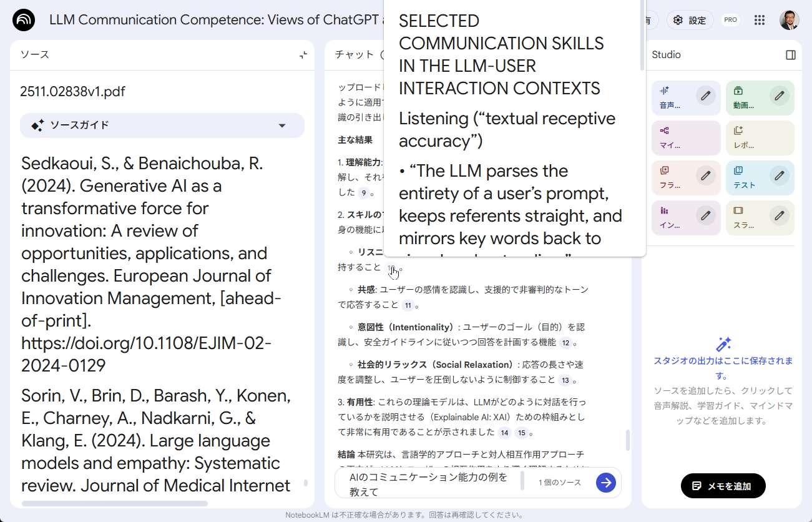Open citation 12 after the Intentionality item
Screen dimensions: 812x522
pos(565,343)
